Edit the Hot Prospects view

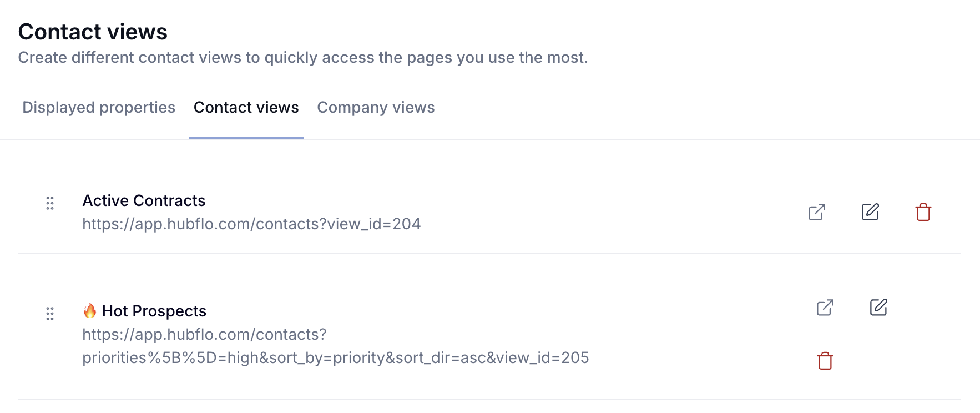click(878, 308)
